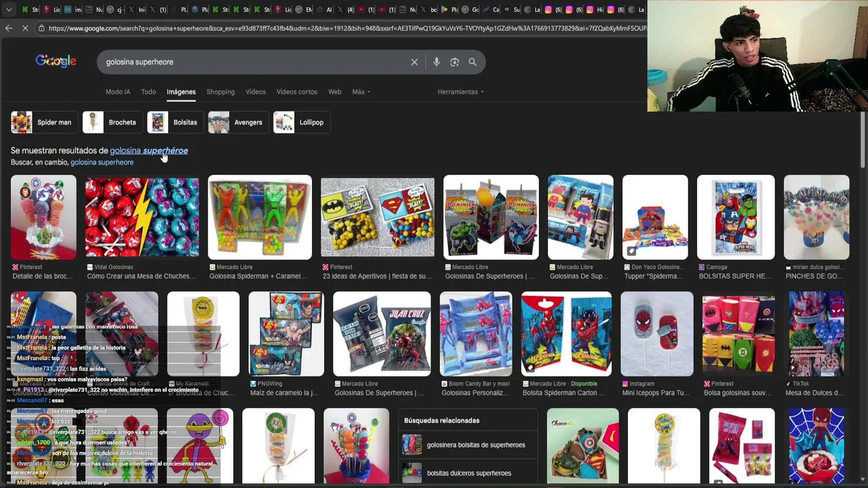868x488 pixels.
Task: Start voice search with the microphone icon
Action: pyautogui.click(x=437, y=62)
